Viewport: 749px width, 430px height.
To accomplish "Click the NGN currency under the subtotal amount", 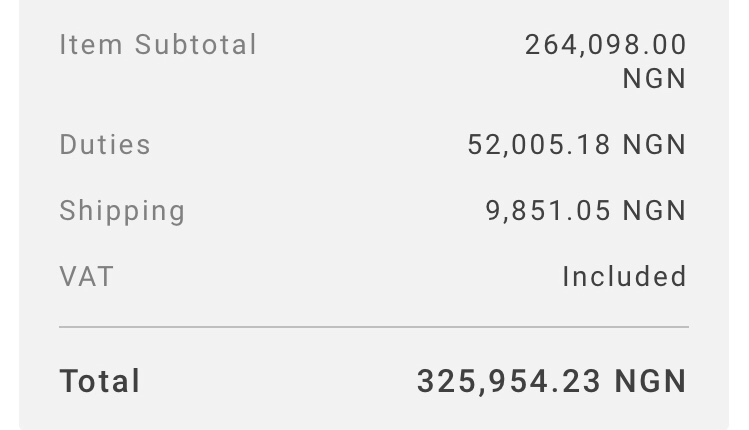I will point(654,79).
